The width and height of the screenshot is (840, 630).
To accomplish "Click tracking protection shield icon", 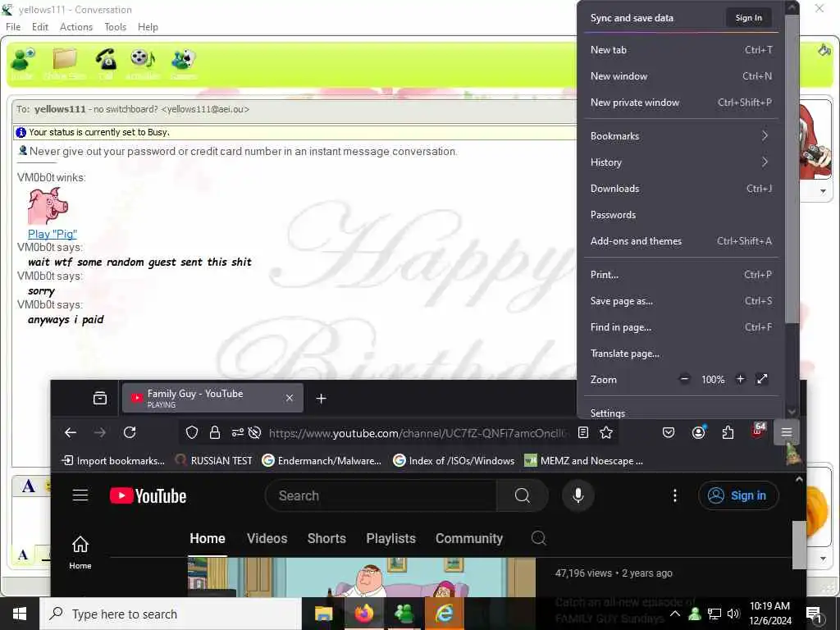I will pos(192,432).
